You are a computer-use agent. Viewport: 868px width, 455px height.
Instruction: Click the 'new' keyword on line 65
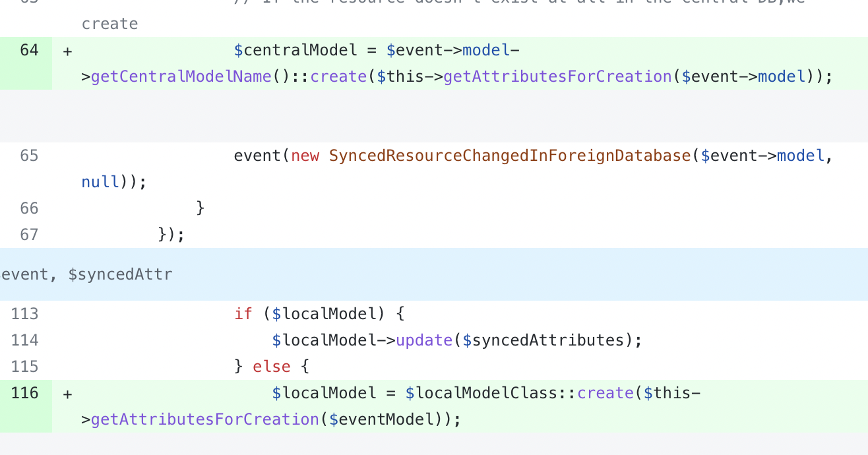pyautogui.click(x=305, y=156)
